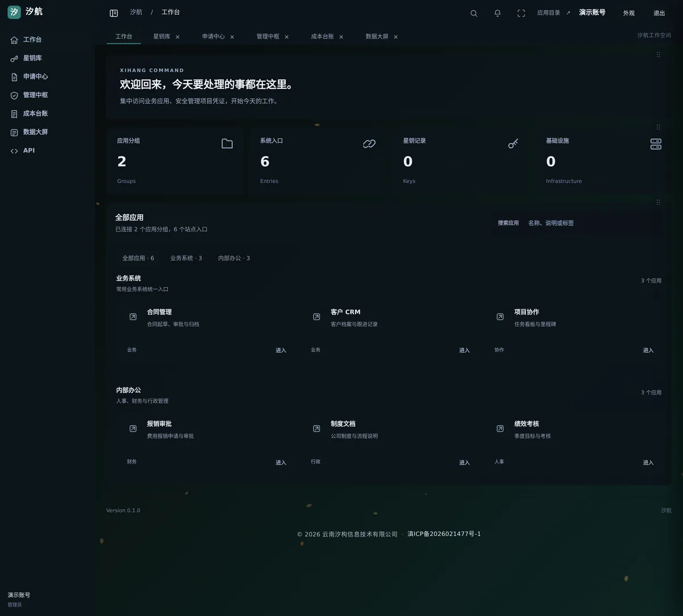Screen dimensions: 683x616
Task: Click the 绩效考核 external link icon
Action: click(500, 429)
